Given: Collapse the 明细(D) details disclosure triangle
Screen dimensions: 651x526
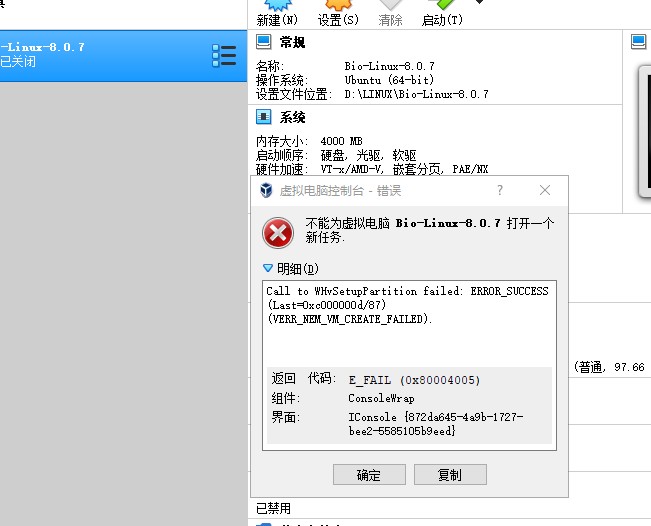Looking at the screenshot, I should tap(268, 268).
